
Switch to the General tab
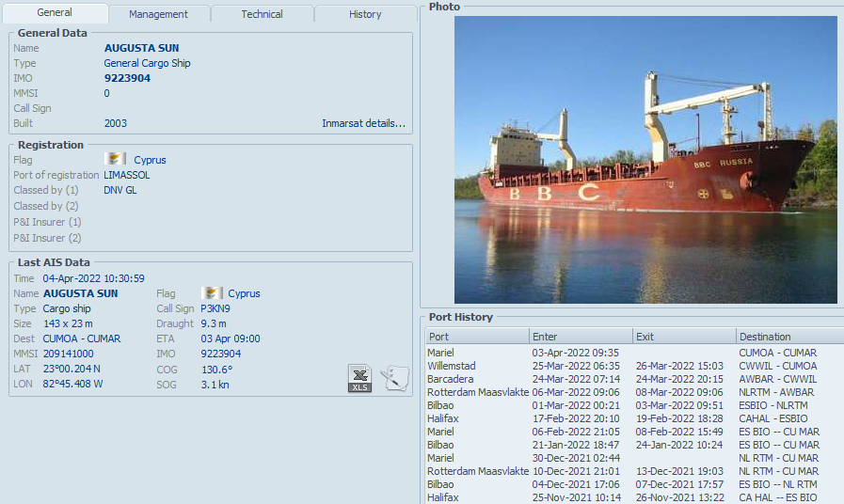point(55,13)
